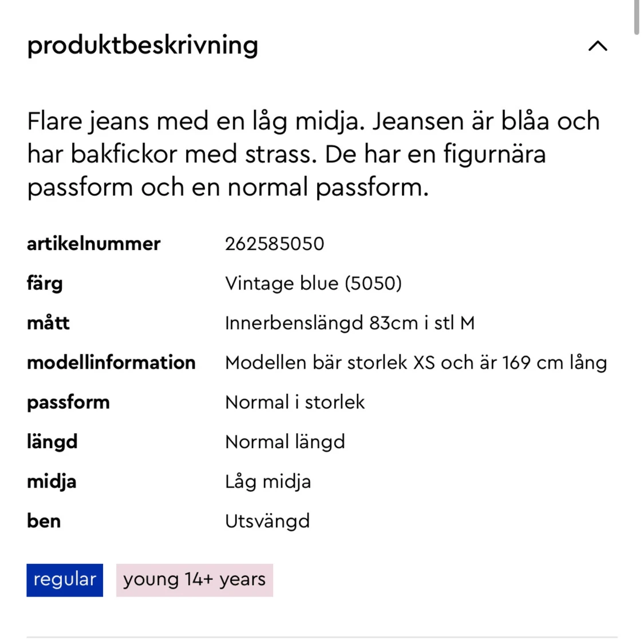Screen dimensions: 644x644
Task: Click the färg label
Action: 45,284
